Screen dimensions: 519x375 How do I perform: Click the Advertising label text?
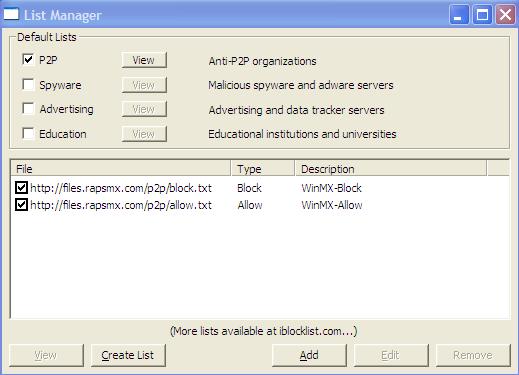[x=66, y=109]
